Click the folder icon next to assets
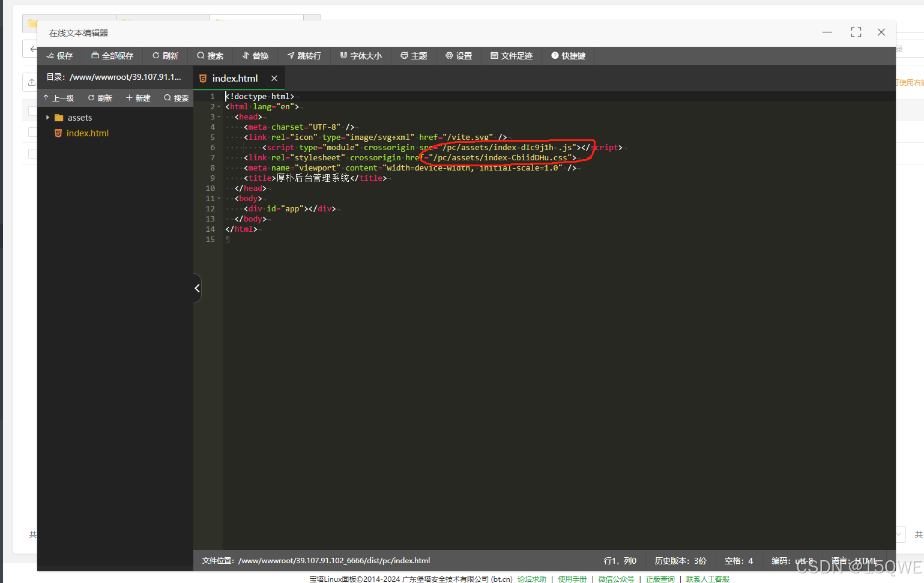Image resolution: width=924 pixels, height=583 pixels. click(x=59, y=118)
